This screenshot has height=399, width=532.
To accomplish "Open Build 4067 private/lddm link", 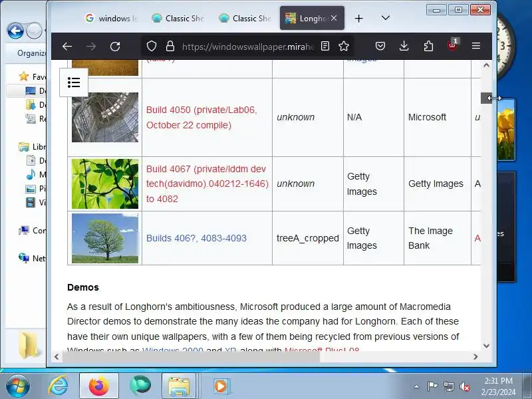I will [207, 184].
